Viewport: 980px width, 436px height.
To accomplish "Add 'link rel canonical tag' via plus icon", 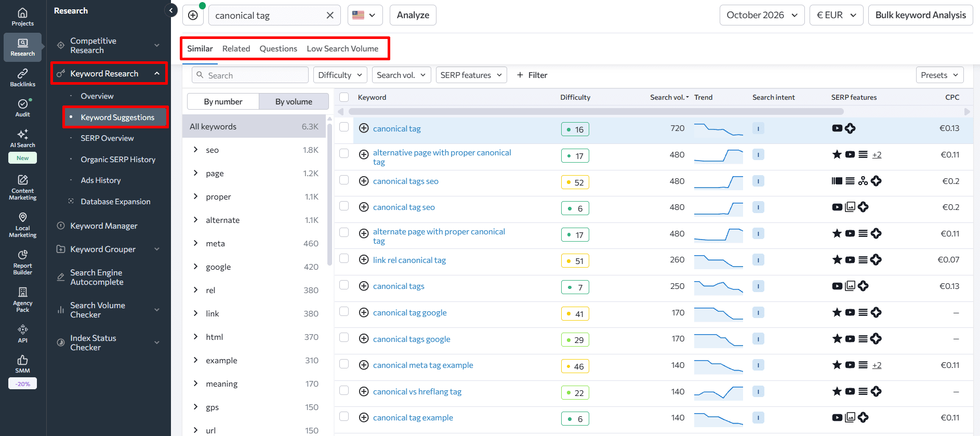I will pyautogui.click(x=364, y=260).
